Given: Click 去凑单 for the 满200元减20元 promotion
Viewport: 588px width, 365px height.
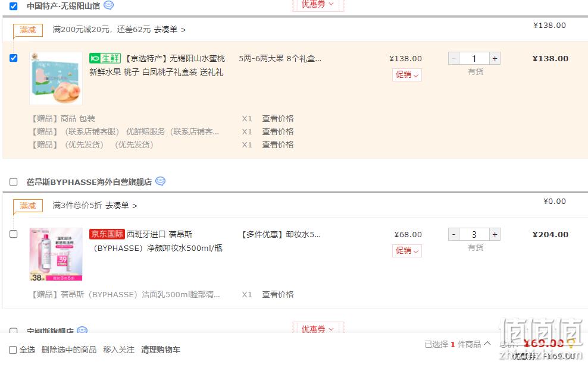Looking at the screenshot, I should 170,30.
